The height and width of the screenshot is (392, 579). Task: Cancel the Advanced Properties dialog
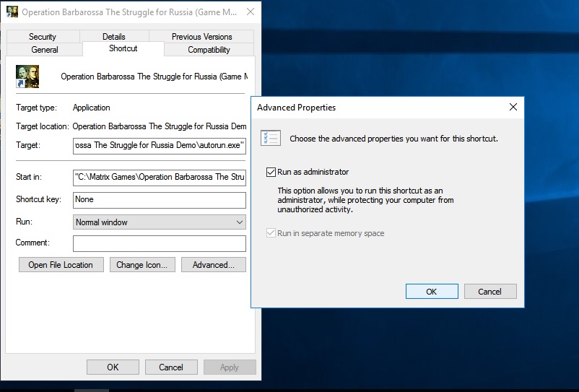coord(489,292)
